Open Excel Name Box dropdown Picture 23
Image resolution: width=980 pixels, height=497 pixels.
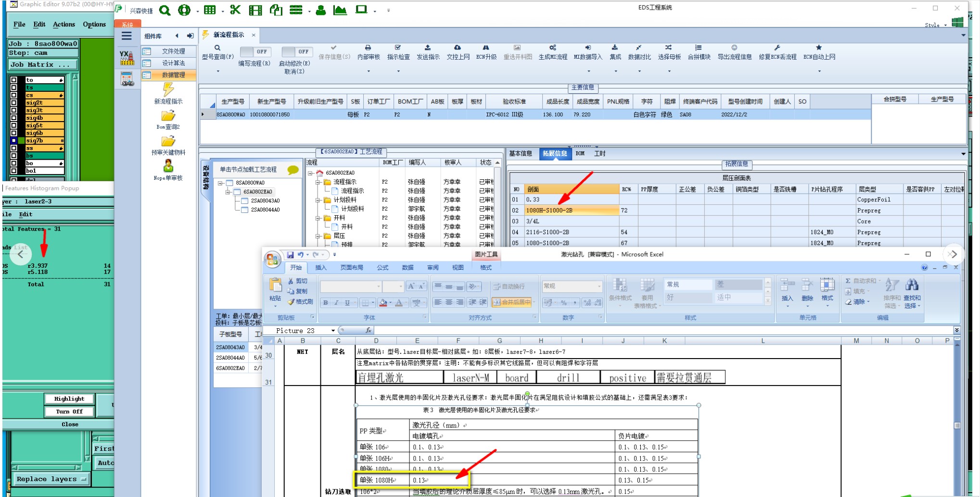332,331
